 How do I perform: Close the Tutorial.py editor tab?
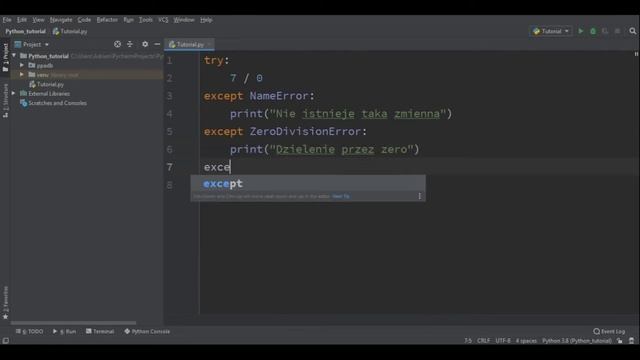(x=209, y=44)
